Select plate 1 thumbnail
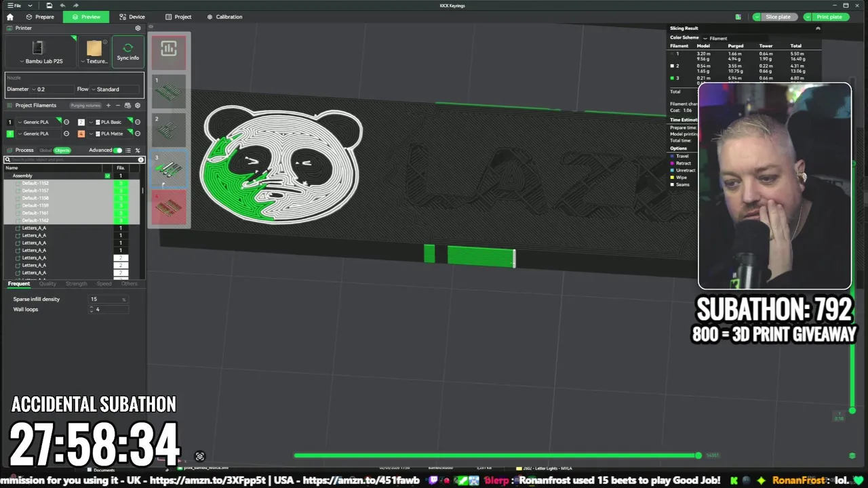This screenshot has height=488, width=868. (169, 91)
